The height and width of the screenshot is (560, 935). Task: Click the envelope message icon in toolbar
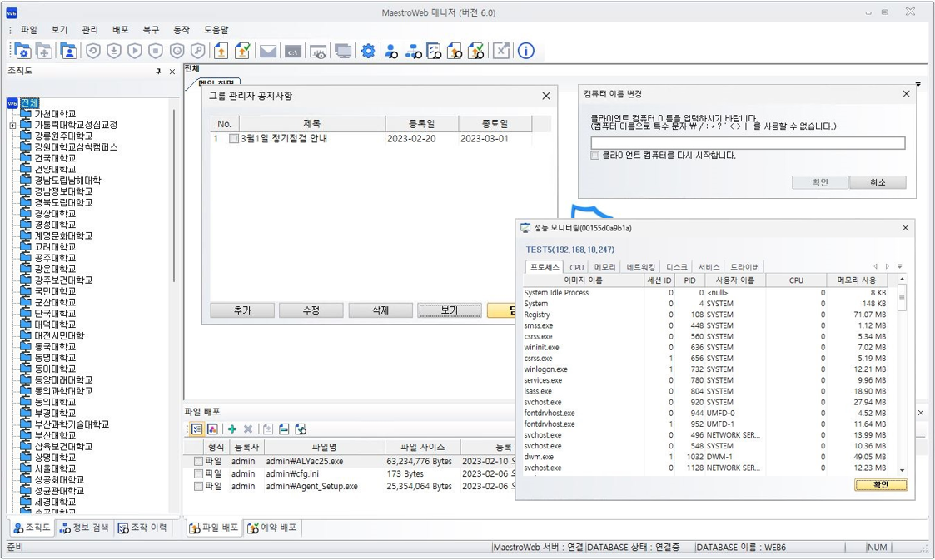pyautogui.click(x=268, y=51)
